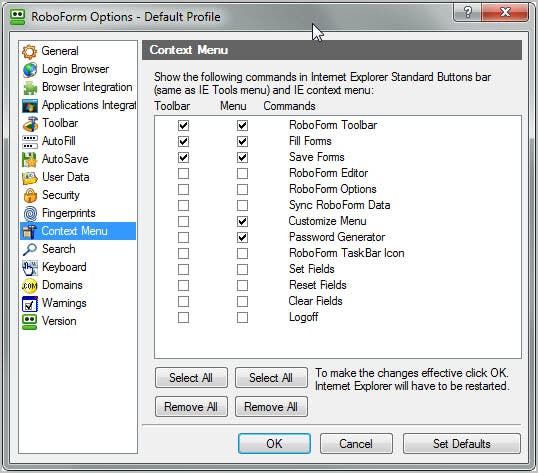Uncheck Menu box for Customize Menu
538x473 pixels.
(242, 222)
